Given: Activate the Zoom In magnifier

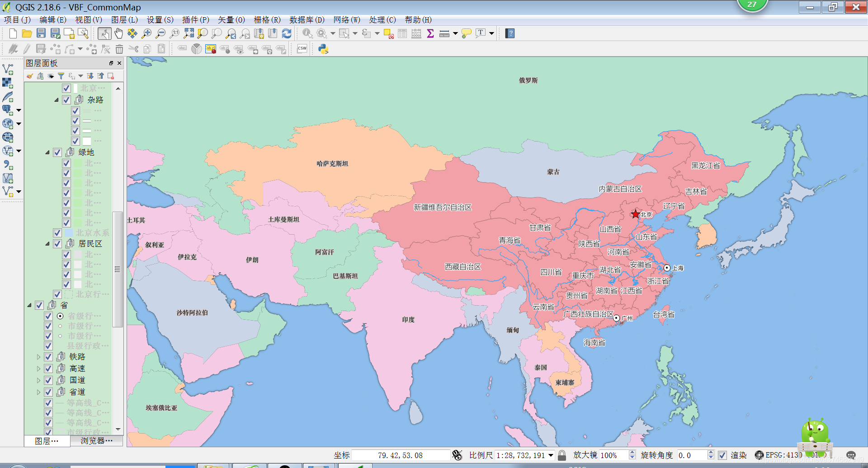Looking at the screenshot, I should click(146, 33).
